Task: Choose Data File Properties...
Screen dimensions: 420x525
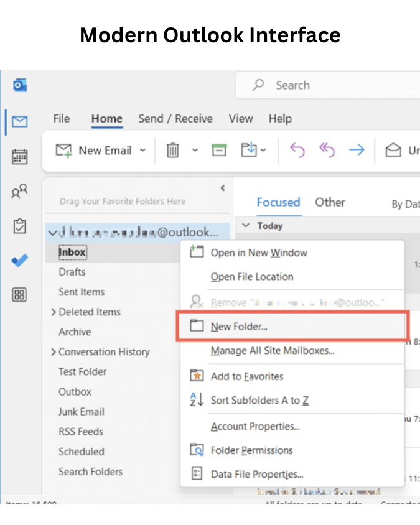Action: coord(292,475)
